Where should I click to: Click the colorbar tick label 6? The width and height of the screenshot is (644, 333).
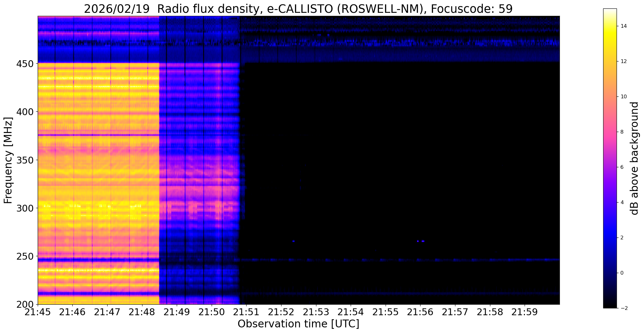pyautogui.click(x=622, y=167)
